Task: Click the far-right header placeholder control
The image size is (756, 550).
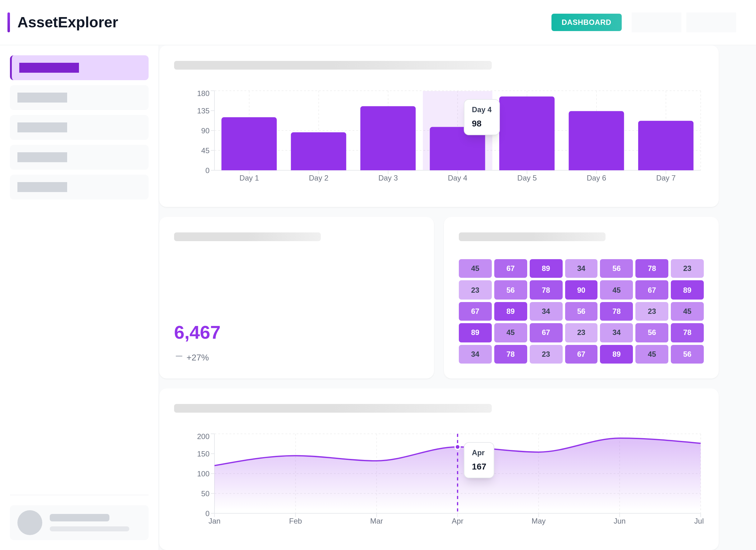Action: [x=711, y=22]
